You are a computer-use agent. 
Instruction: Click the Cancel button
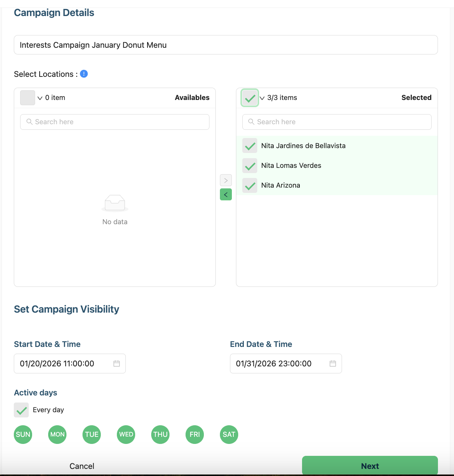[x=82, y=466]
